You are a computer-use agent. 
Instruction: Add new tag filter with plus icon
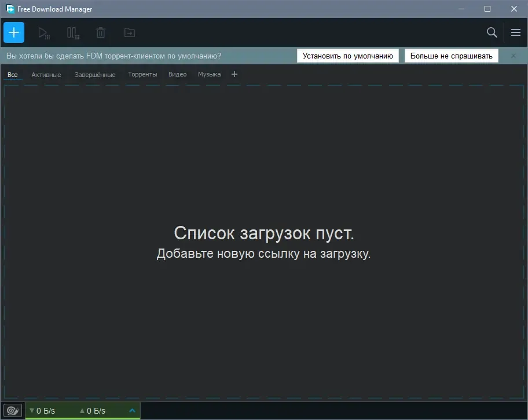tap(234, 74)
